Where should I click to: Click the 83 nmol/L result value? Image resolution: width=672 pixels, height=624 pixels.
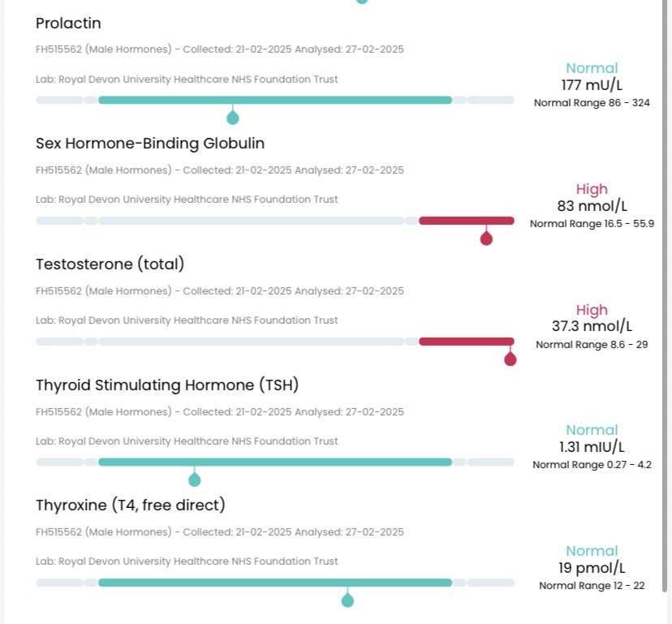[x=592, y=206]
